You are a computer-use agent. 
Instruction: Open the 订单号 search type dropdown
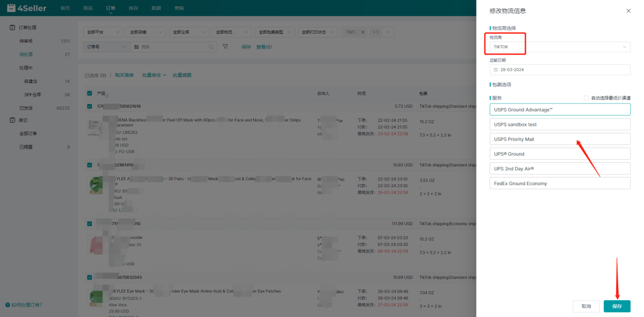(107, 47)
